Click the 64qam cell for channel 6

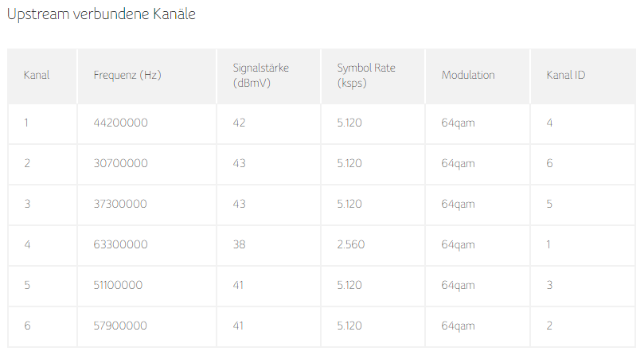(458, 326)
